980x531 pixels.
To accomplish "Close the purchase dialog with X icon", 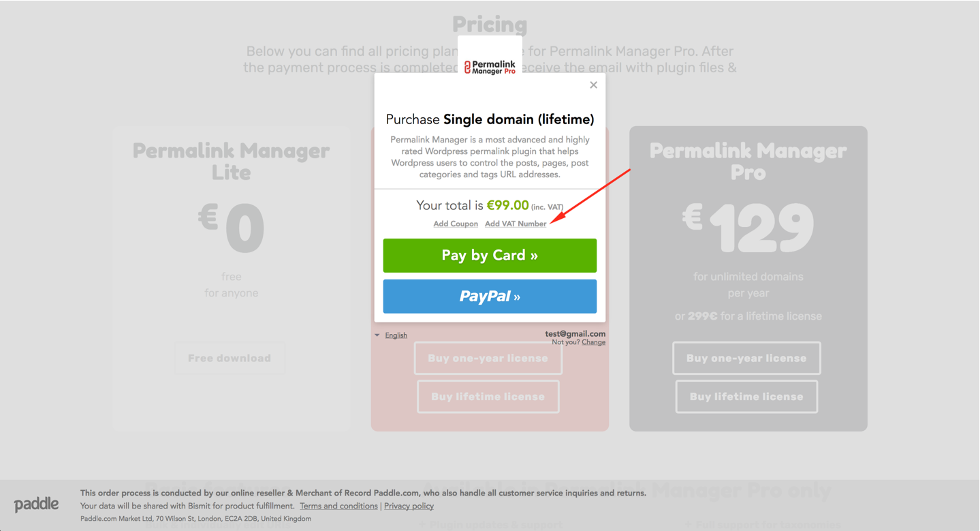I will coord(593,85).
